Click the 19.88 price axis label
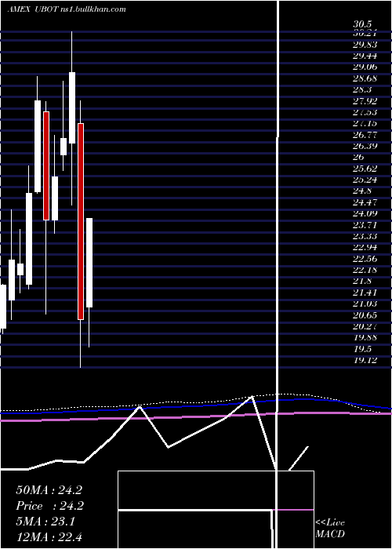The image size is (392, 549). click(x=365, y=337)
